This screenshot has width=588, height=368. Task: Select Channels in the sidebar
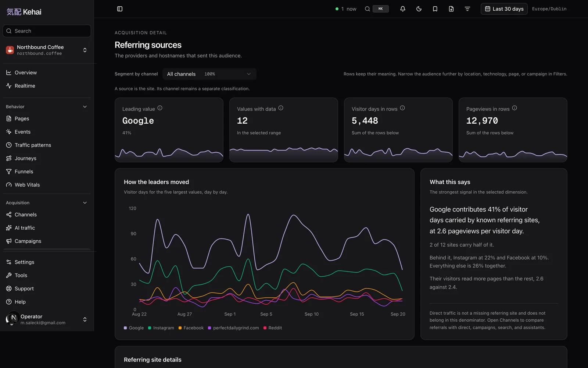(47, 215)
